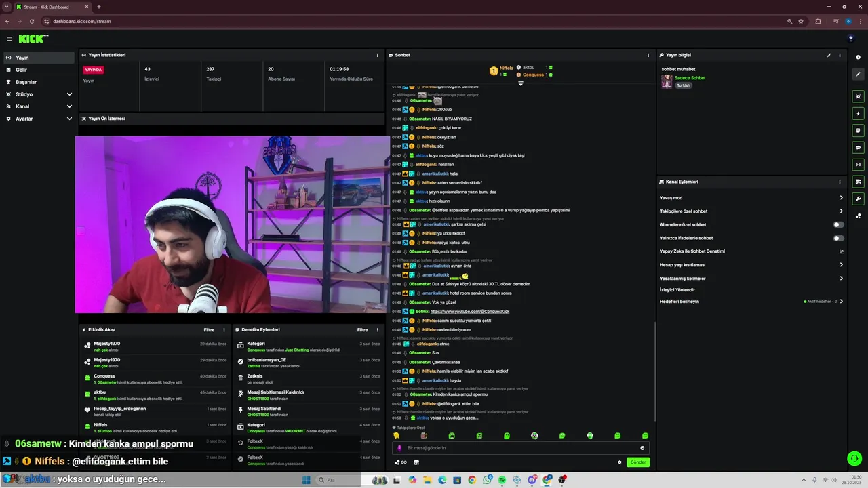Open Takipçilere özel sohbet options chevron
Image resolution: width=868 pixels, height=488 pixels.
tap(842, 211)
